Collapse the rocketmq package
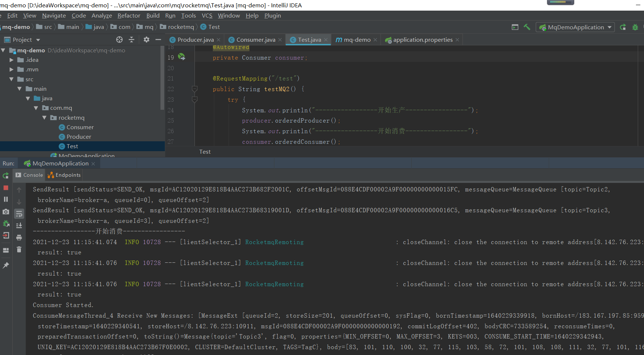Screen dimensions: 644x355 [x=44, y=117]
